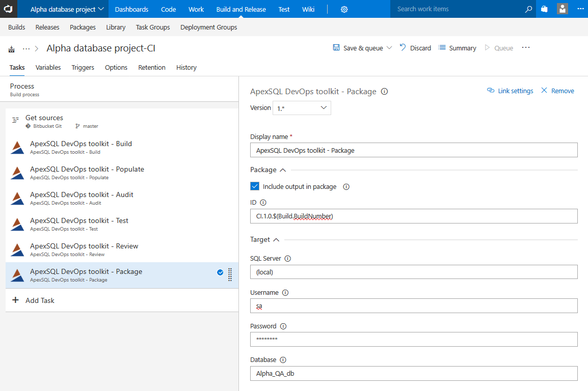The height and width of the screenshot is (391, 588).
Task: Open the settings gear in top navigation
Action: tap(344, 9)
